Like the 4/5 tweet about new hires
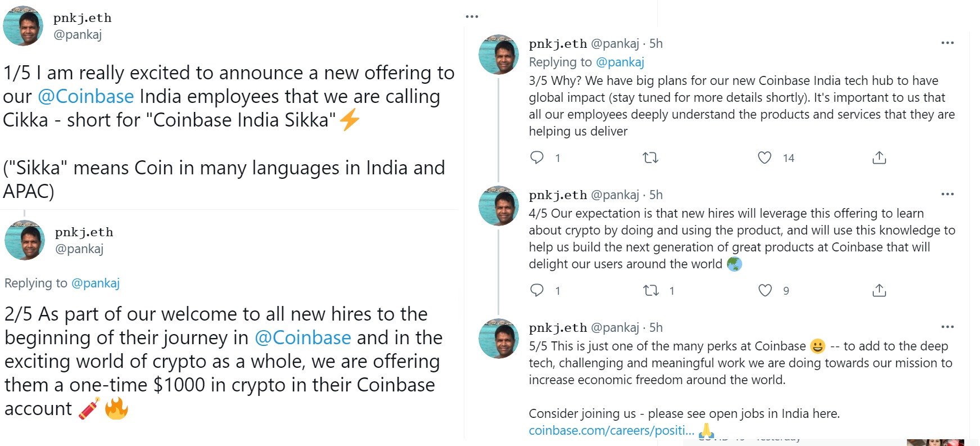This screenshot has width=980, height=446. (x=765, y=290)
